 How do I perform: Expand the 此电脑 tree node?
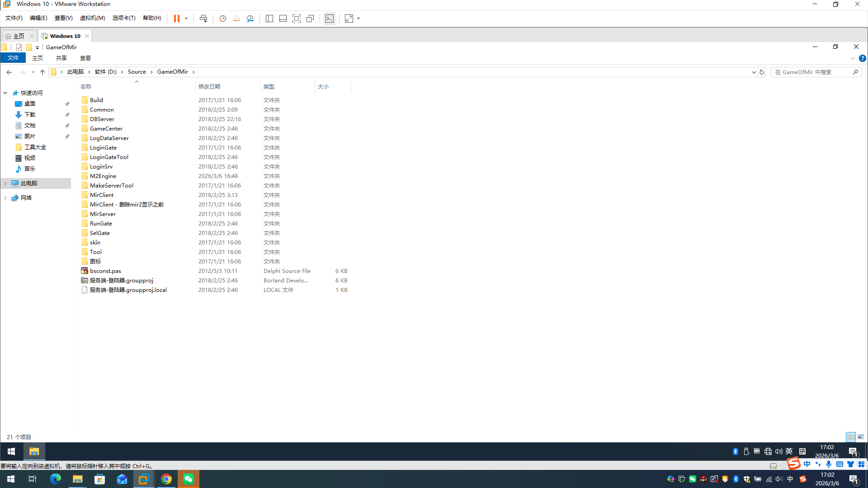5,183
